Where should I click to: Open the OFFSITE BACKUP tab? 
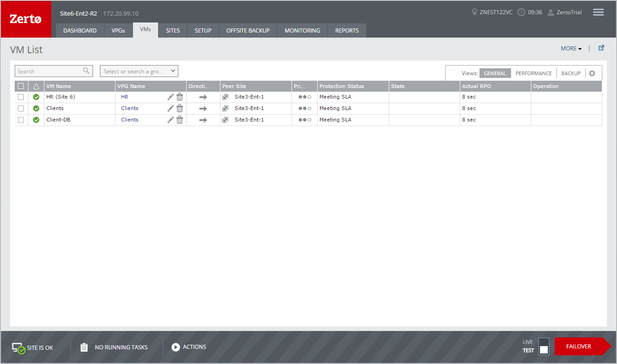(248, 31)
